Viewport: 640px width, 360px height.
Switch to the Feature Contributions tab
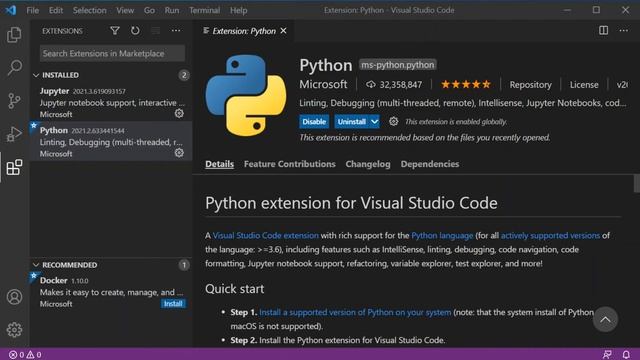click(x=290, y=164)
